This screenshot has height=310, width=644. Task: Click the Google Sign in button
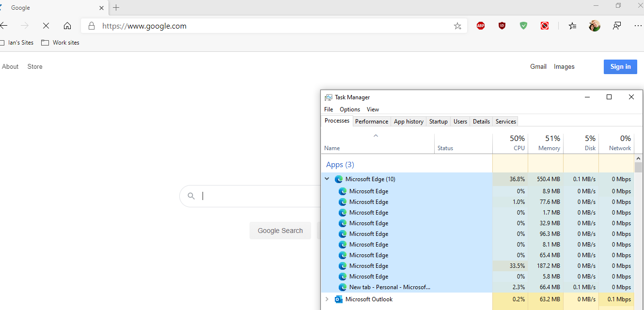pyautogui.click(x=620, y=67)
